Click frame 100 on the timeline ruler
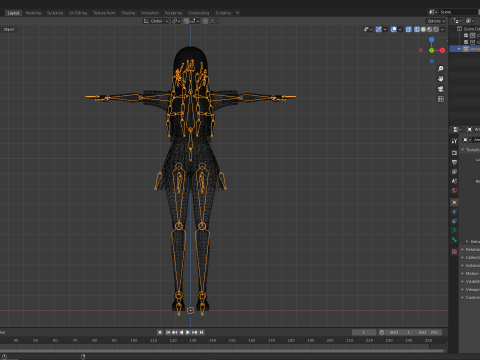 (x=134, y=340)
